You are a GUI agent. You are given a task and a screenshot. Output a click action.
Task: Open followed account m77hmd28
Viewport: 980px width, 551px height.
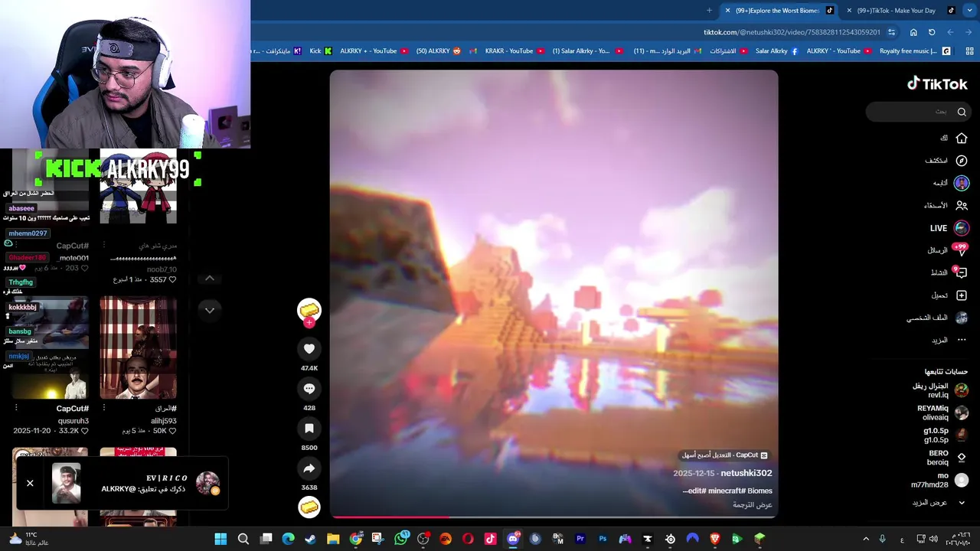[x=940, y=480]
